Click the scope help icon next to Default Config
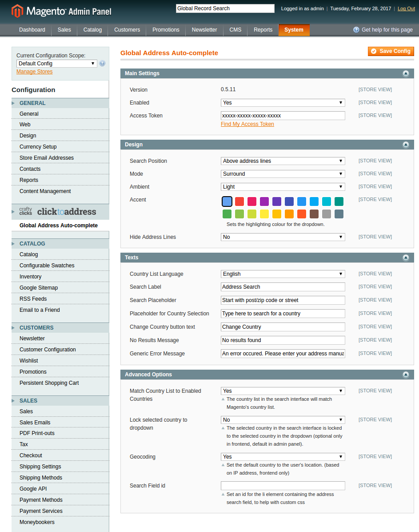419x532 pixels. click(102, 64)
